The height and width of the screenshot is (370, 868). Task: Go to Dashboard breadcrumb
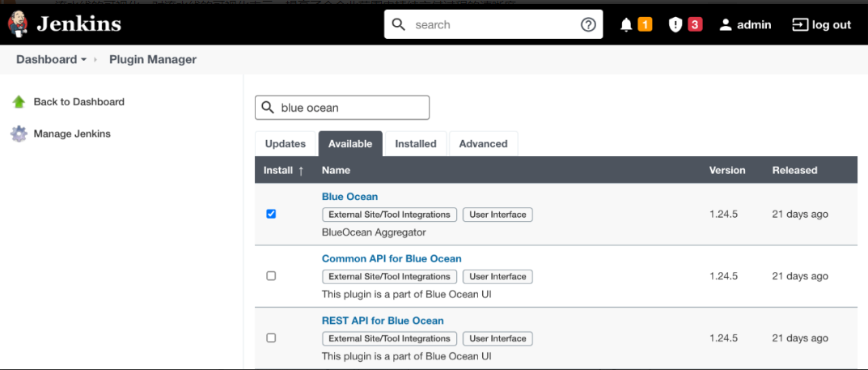point(46,60)
